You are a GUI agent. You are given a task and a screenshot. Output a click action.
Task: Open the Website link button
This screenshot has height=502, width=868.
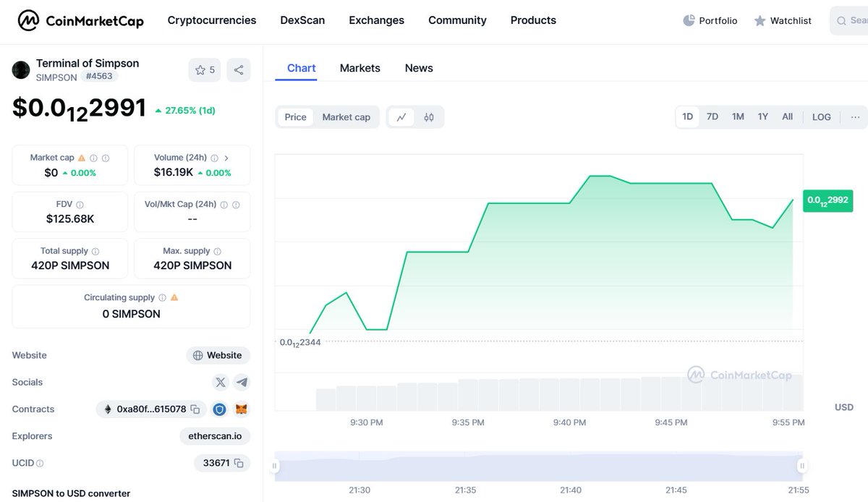218,355
